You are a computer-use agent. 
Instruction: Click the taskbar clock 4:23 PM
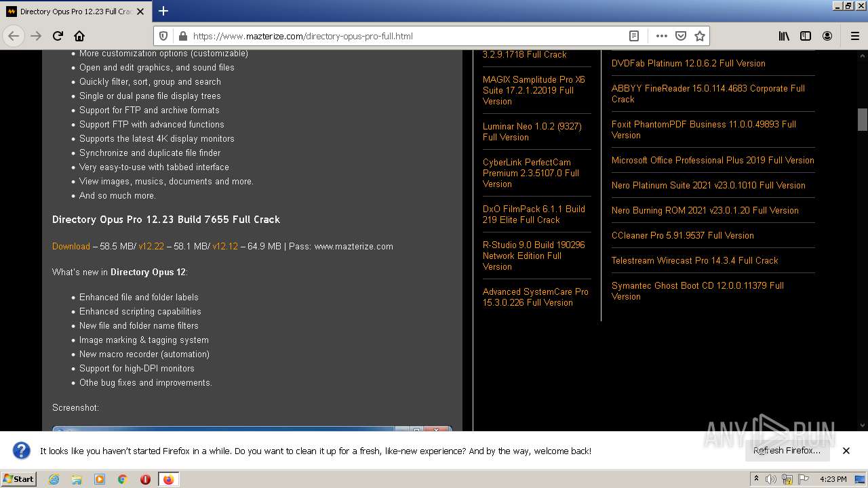click(833, 479)
